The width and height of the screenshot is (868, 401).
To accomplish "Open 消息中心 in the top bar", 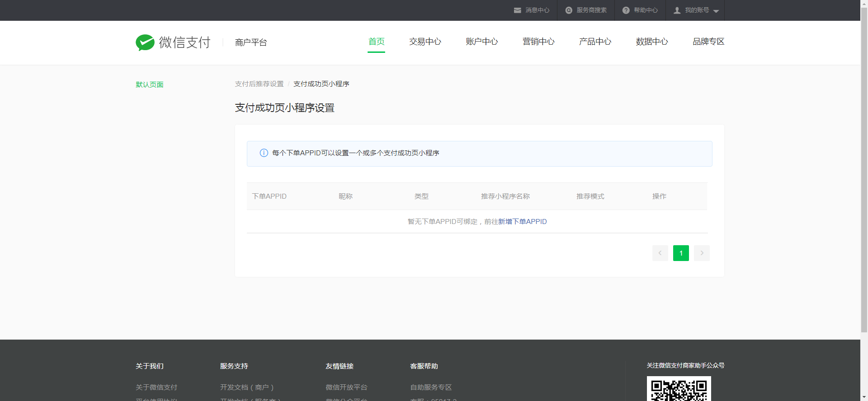I will [x=538, y=10].
